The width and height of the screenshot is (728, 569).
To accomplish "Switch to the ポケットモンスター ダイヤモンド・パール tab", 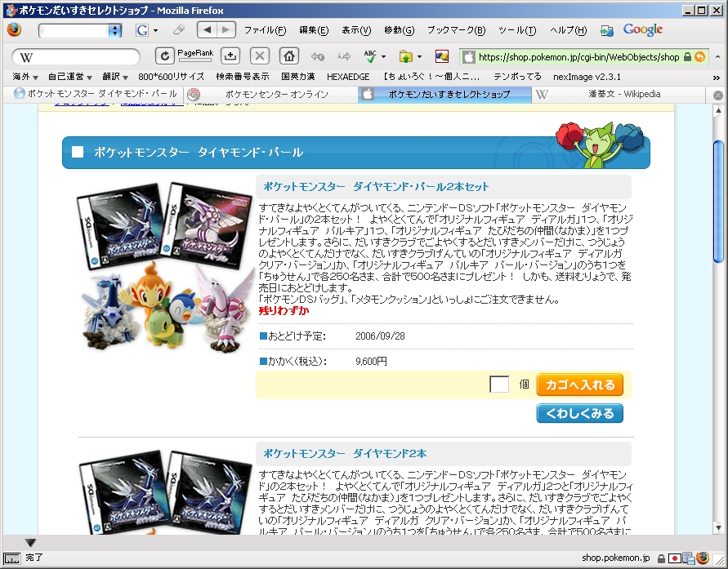I will tap(95, 94).
